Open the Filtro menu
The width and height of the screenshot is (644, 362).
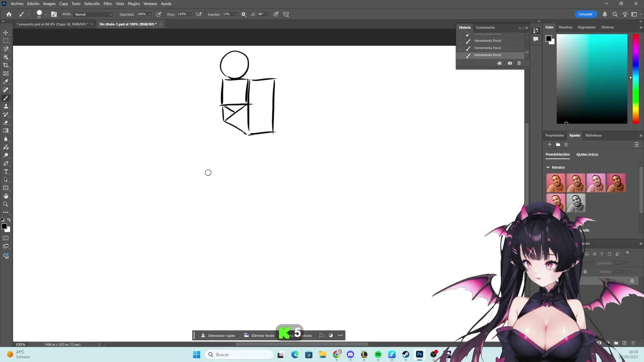108,4
